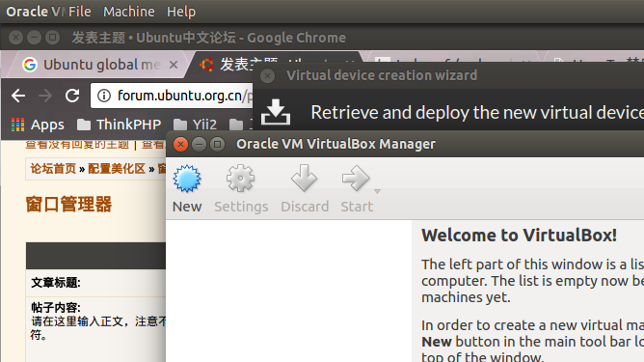Open Settings in VirtualBox toolbar

[x=241, y=189]
